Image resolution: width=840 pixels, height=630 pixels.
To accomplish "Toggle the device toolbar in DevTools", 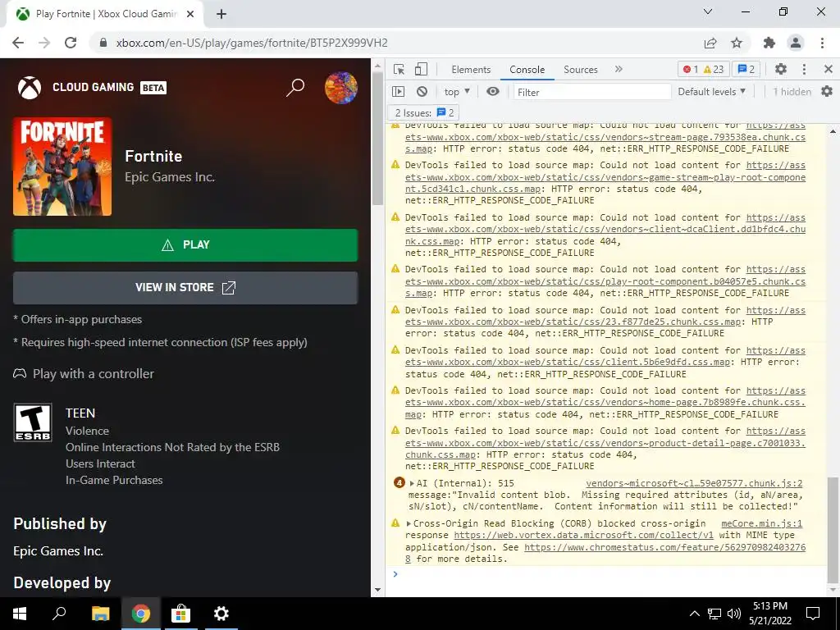I will (x=421, y=69).
